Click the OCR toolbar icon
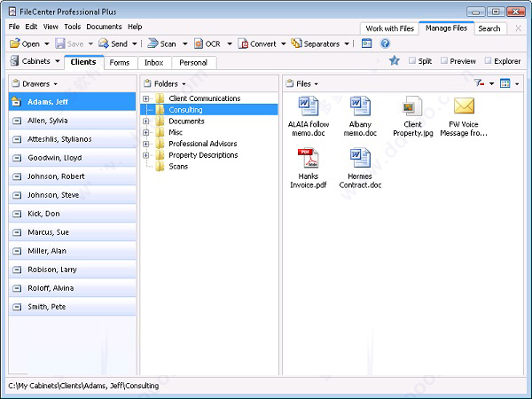The height and width of the screenshot is (399, 532). coord(197,43)
